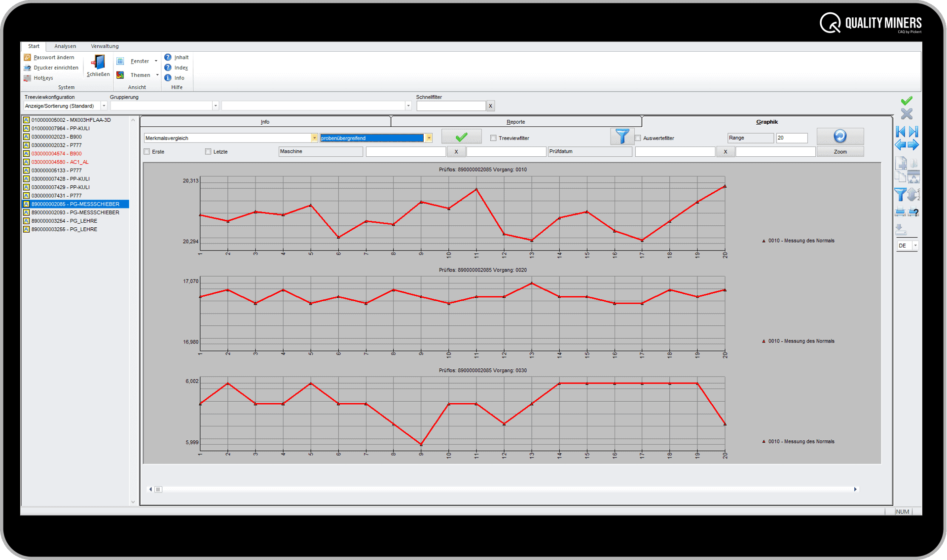Check the Erste checkbox
The height and width of the screenshot is (560, 947).
[146, 151]
